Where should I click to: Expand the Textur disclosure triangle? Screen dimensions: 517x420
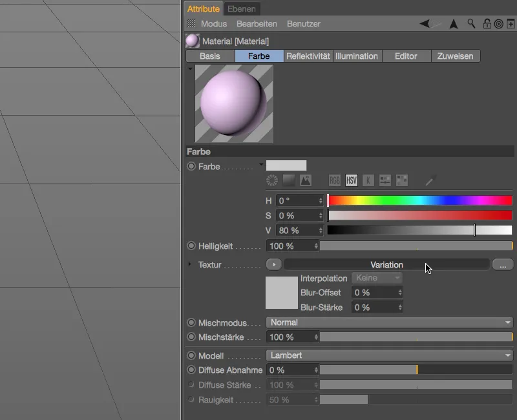pyautogui.click(x=189, y=265)
